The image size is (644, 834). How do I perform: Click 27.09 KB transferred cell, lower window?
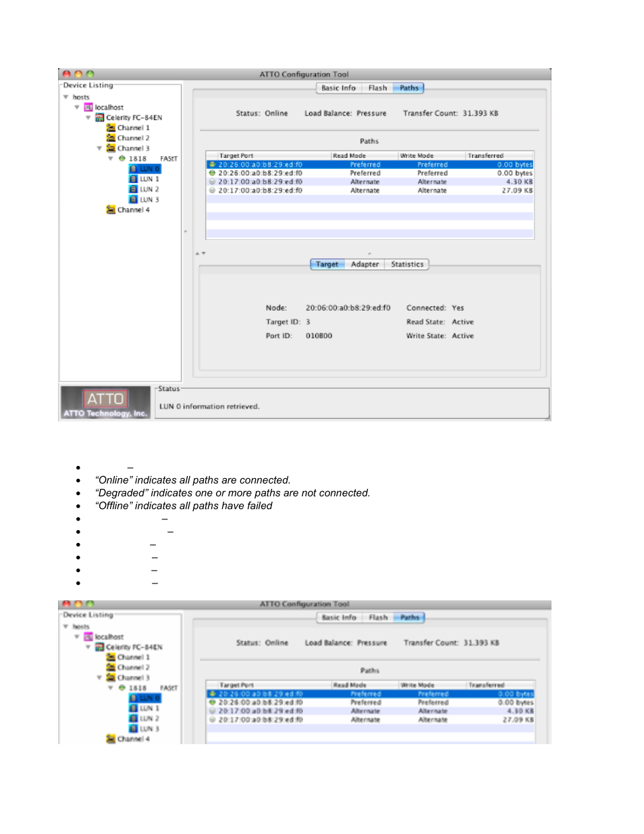[518, 720]
